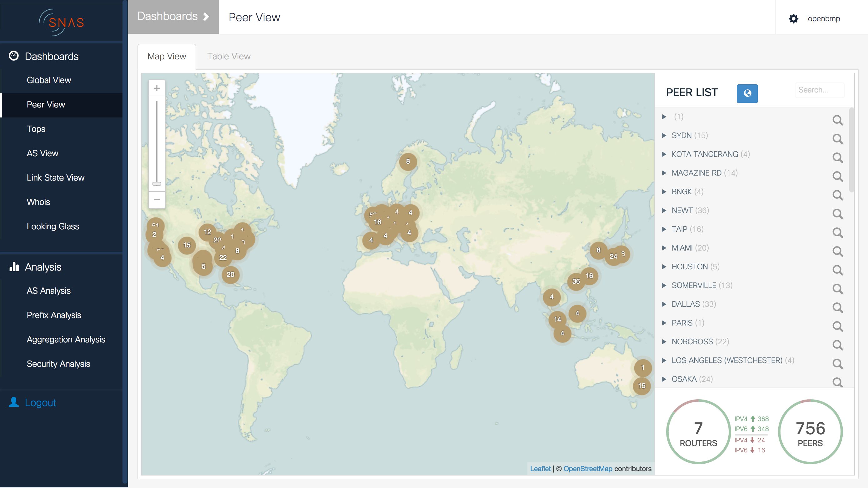
Task: Open Tops in sidebar
Action: (x=36, y=129)
